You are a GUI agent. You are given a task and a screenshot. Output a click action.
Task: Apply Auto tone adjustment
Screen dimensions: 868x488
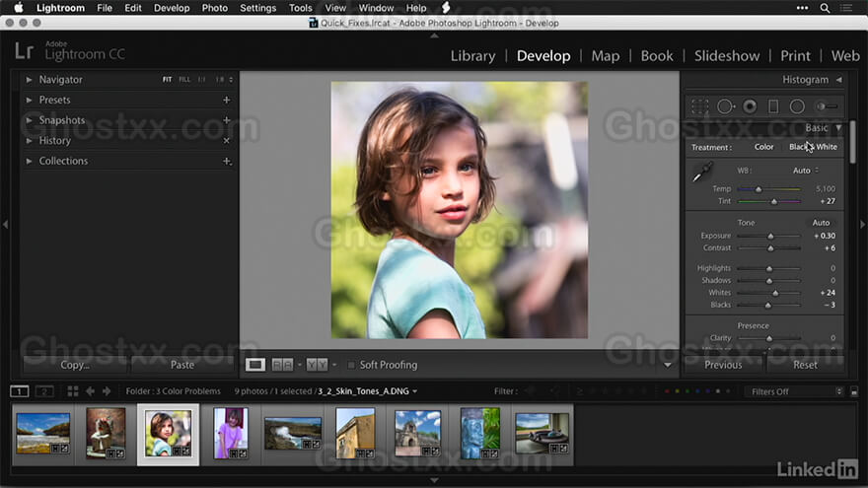coord(821,223)
